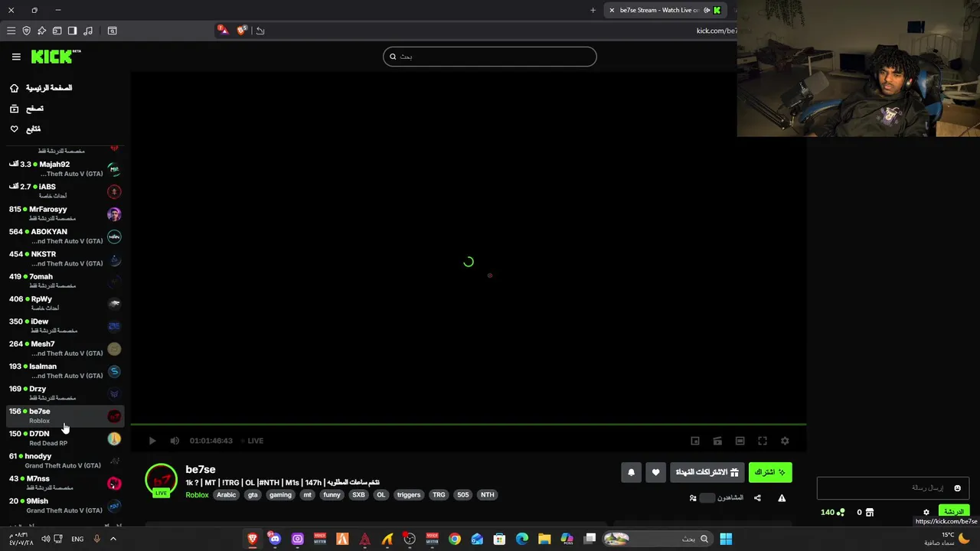Open Google Chrome from the taskbar
This screenshot has height=551, width=980.
pyautogui.click(x=455, y=539)
